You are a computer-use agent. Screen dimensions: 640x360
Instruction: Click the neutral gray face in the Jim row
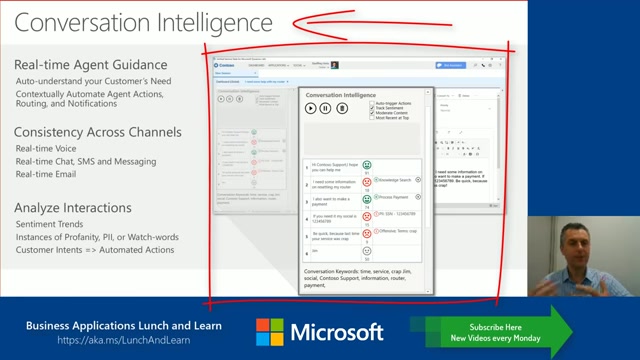[x=367, y=251]
